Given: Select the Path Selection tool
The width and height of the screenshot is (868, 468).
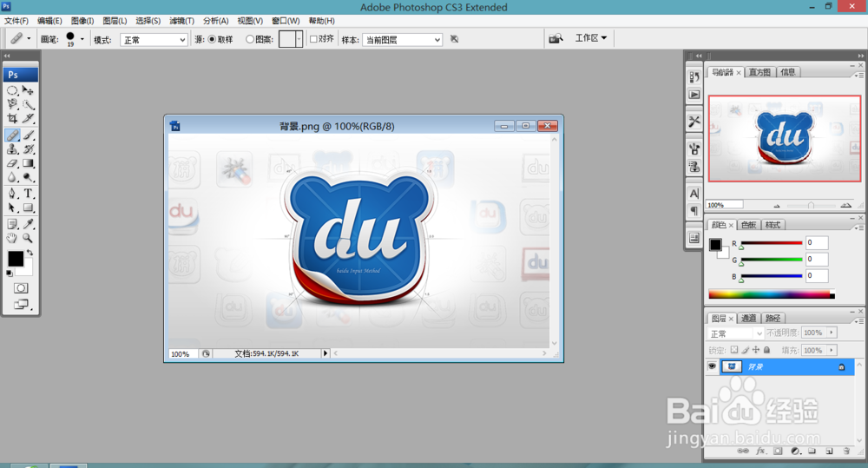Looking at the screenshot, I should click(x=12, y=208).
